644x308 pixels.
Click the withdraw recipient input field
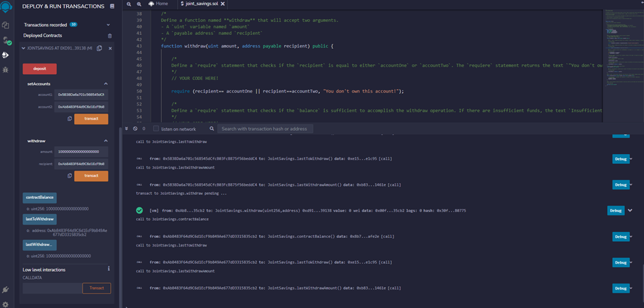(81, 164)
